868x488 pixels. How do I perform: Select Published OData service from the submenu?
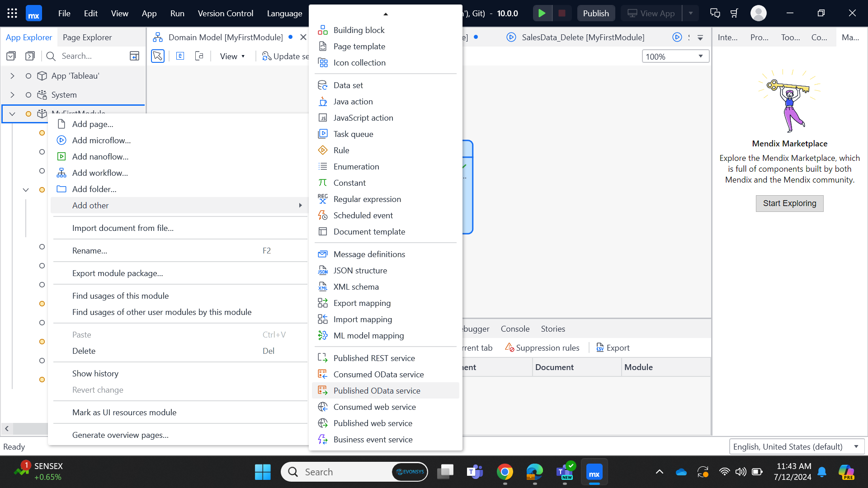(x=377, y=390)
